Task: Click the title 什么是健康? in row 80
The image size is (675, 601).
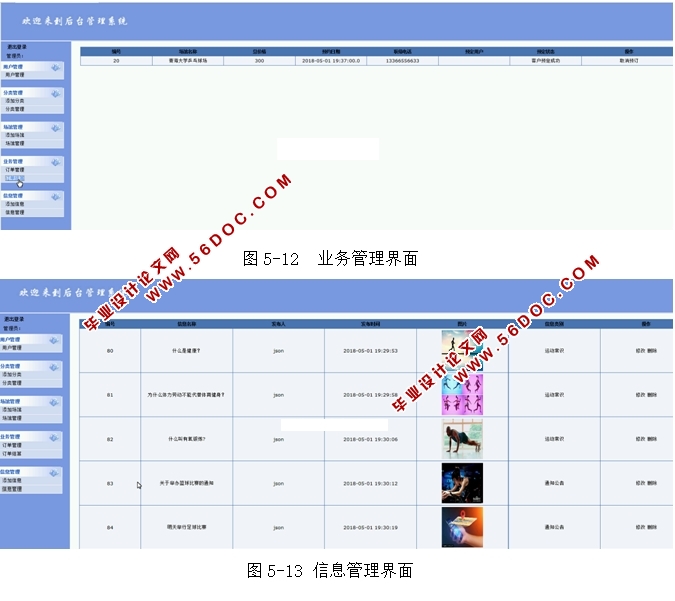Action: pyautogui.click(x=186, y=351)
